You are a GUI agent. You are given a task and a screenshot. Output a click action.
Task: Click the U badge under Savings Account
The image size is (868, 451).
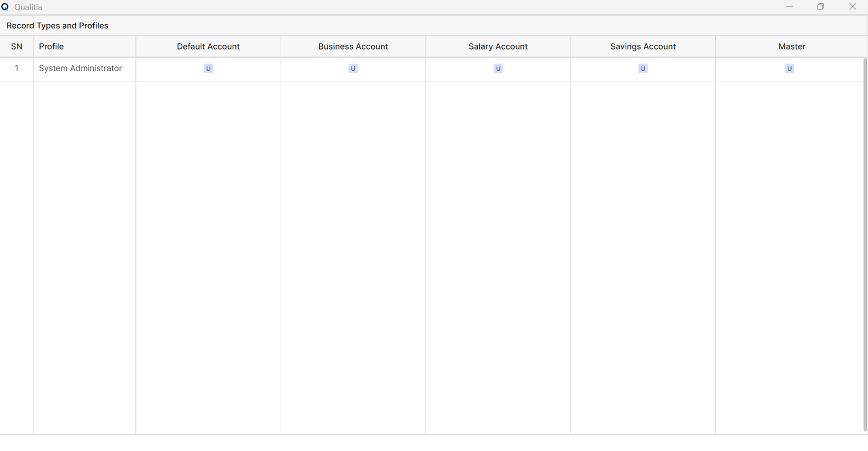click(x=643, y=68)
